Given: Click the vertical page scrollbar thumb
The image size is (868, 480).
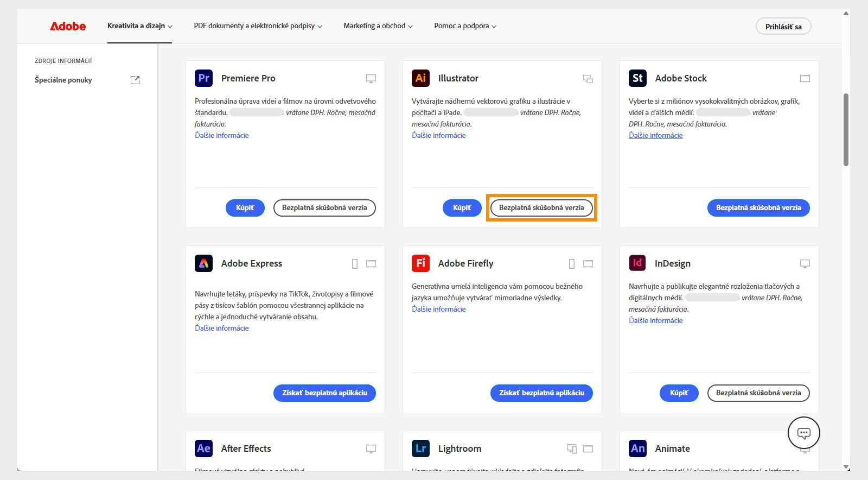Looking at the screenshot, I should [846, 130].
